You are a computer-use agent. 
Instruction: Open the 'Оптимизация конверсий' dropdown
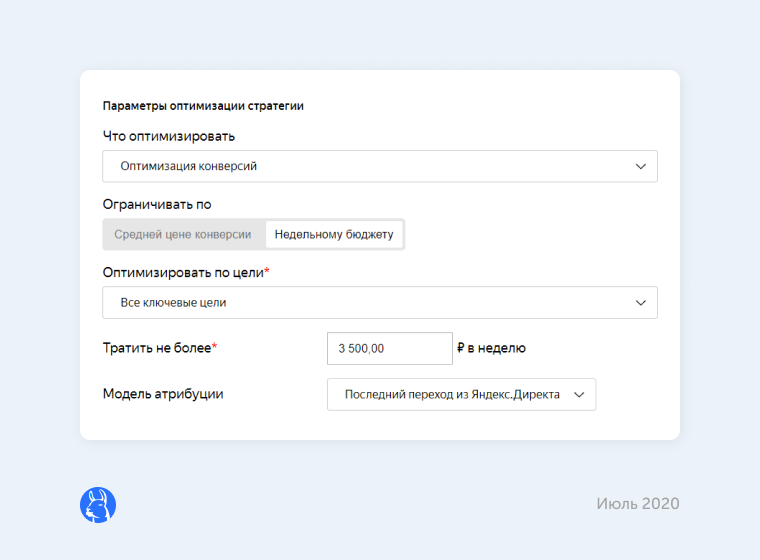pyautogui.click(x=380, y=166)
